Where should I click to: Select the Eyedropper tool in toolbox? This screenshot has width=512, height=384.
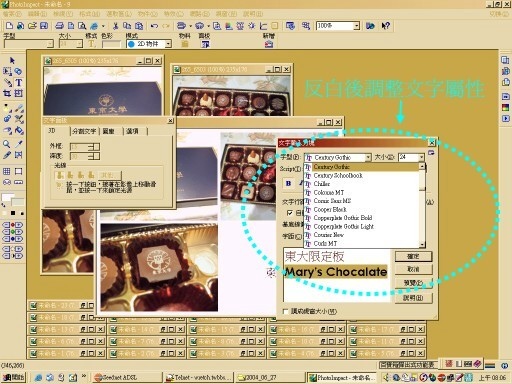point(19,144)
